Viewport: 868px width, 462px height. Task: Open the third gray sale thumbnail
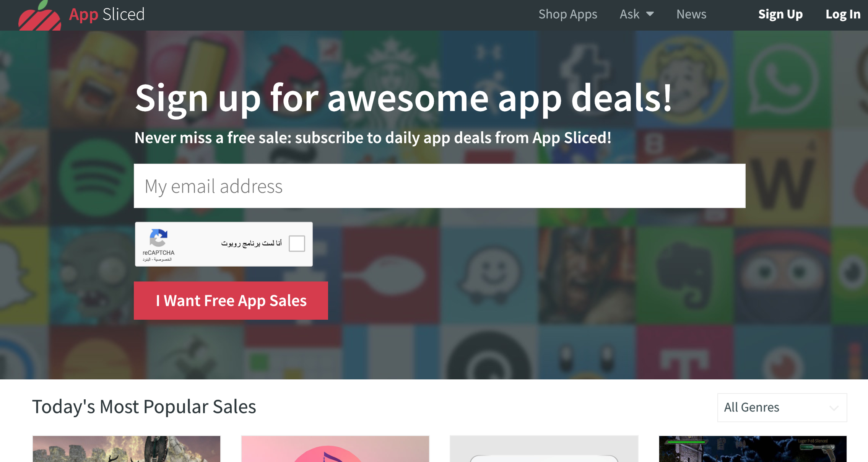(544, 449)
